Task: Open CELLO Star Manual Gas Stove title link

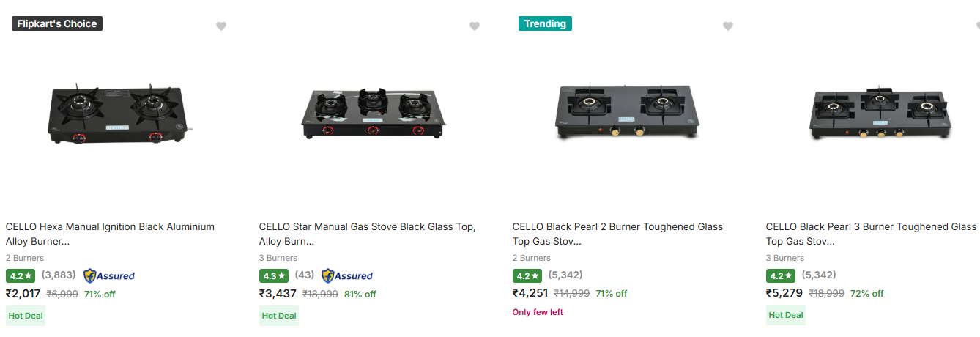Action: pyautogui.click(x=367, y=234)
